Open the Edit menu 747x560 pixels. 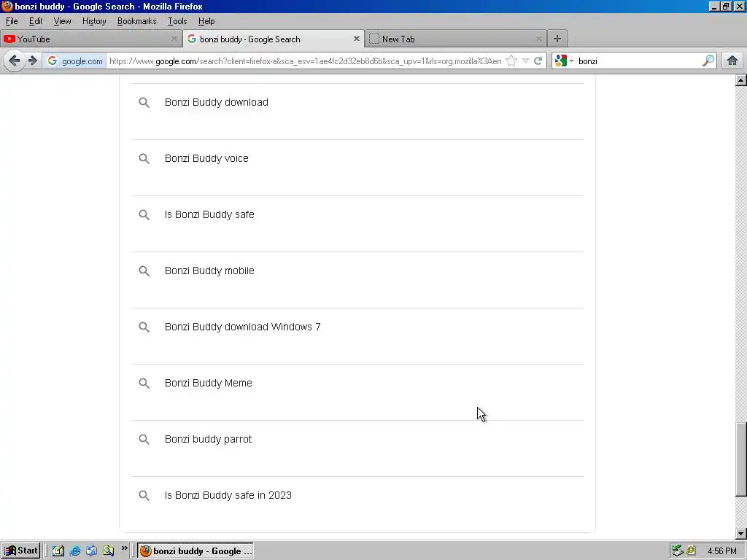coord(36,21)
